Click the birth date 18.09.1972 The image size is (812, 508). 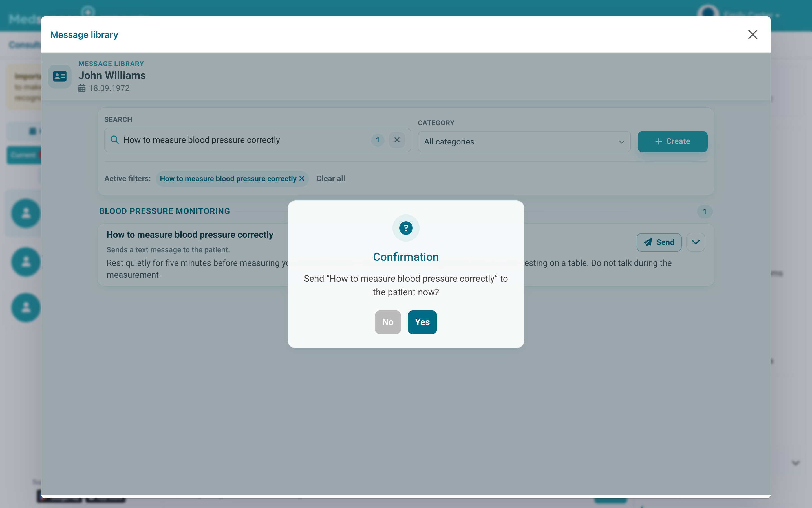[109, 88]
